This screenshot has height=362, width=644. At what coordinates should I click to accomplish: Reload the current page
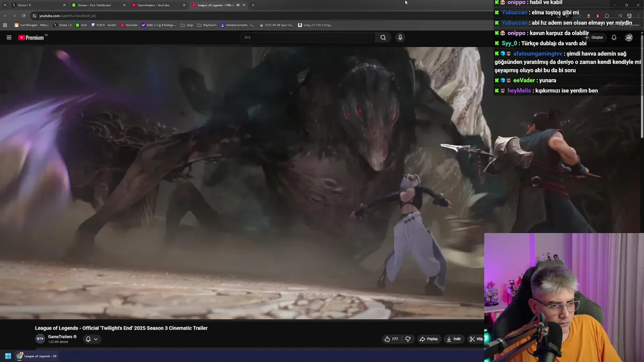point(23,16)
